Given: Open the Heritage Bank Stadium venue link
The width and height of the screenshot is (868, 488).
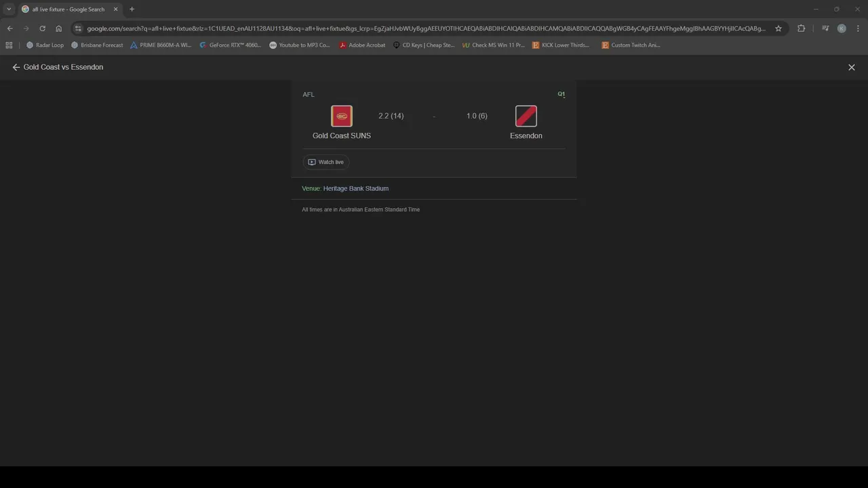Looking at the screenshot, I should point(356,188).
